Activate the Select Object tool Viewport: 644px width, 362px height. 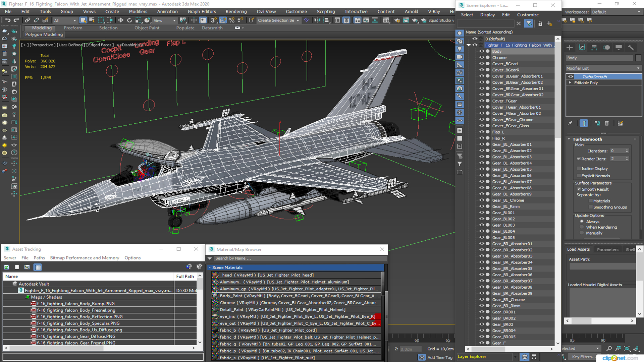83,20
